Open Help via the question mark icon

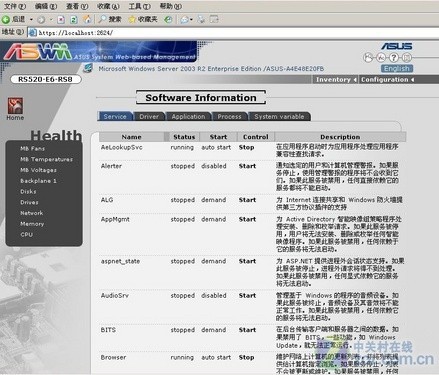tap(394, 58)
